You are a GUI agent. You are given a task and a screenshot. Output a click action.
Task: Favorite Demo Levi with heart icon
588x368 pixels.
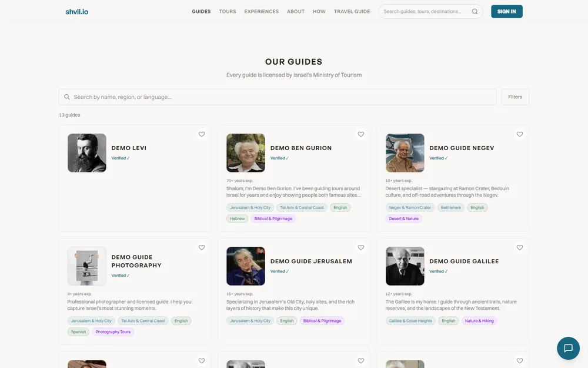tap(202, 134)
